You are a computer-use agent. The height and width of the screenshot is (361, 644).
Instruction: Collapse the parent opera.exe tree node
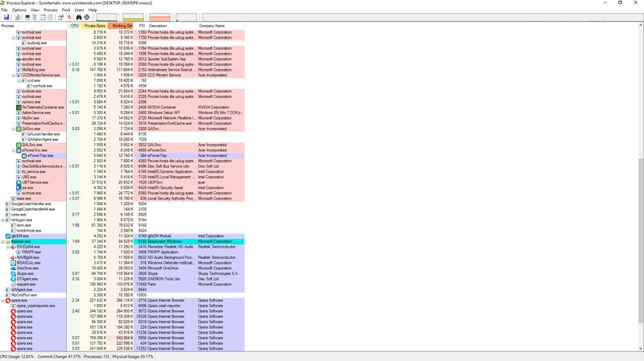pos(3,300)
